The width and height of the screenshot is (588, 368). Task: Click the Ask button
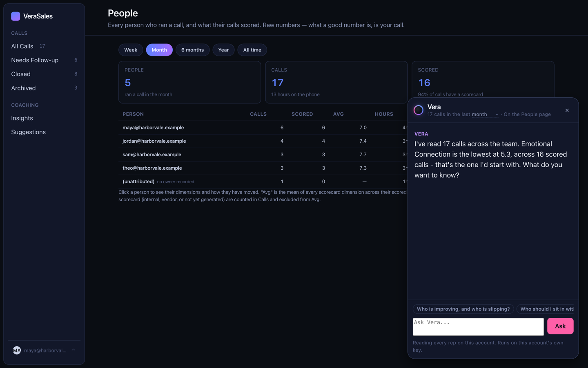pyautogui.click(x=560, y=326)
